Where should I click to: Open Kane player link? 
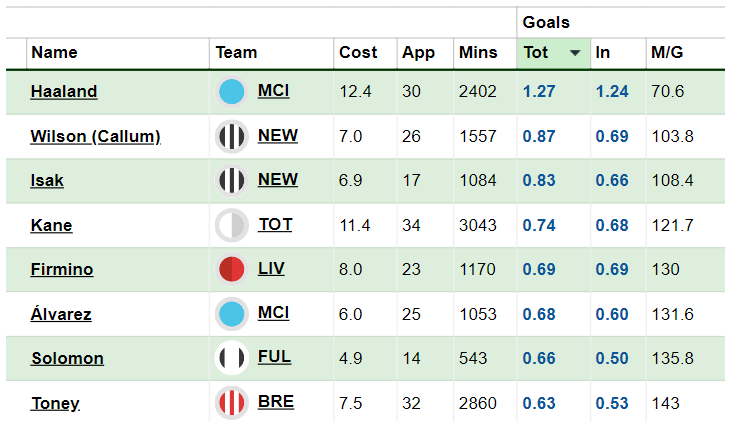[51, 225]
